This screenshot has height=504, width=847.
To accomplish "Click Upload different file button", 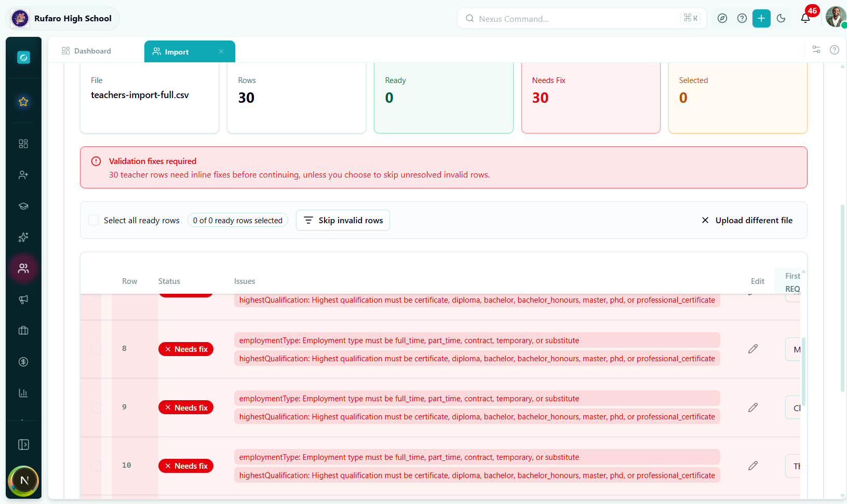I will click(x=747, y=220).
